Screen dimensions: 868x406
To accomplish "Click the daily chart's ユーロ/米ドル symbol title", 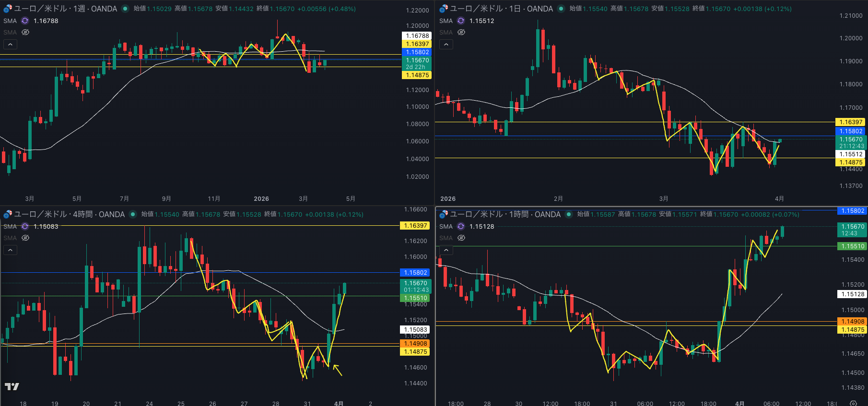I will click(501, 9).
